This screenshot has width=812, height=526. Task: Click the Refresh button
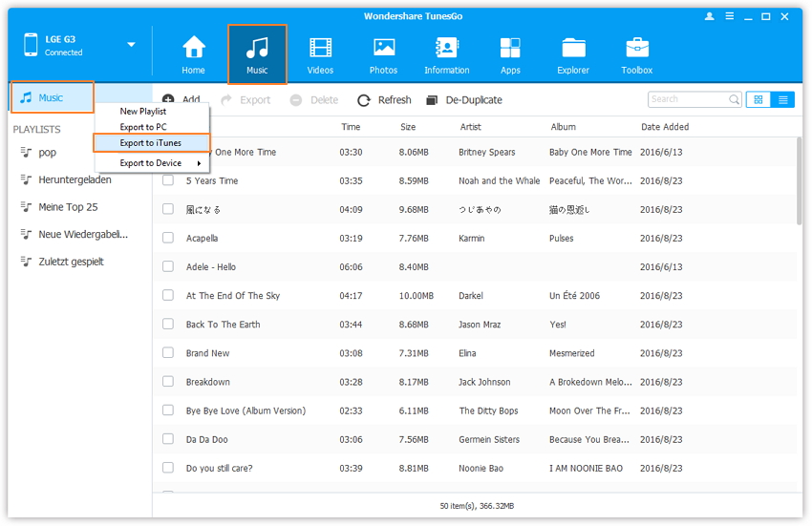(x=384, y=100)
